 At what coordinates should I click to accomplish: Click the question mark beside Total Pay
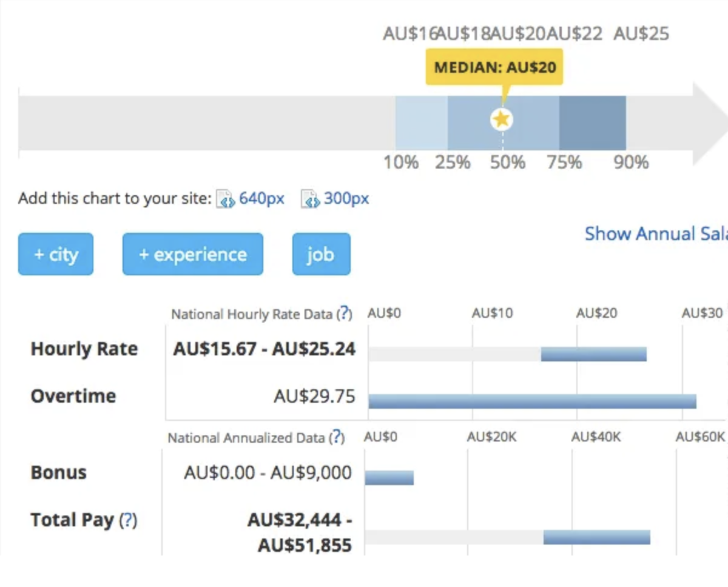tap(127, 520)
